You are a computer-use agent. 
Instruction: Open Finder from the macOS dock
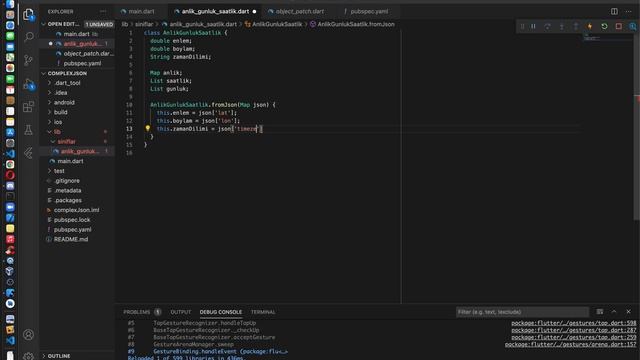(x=10, y=4)
